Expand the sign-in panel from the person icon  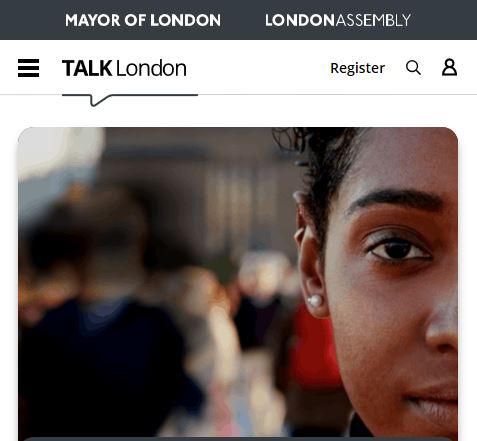pos(449,67)
